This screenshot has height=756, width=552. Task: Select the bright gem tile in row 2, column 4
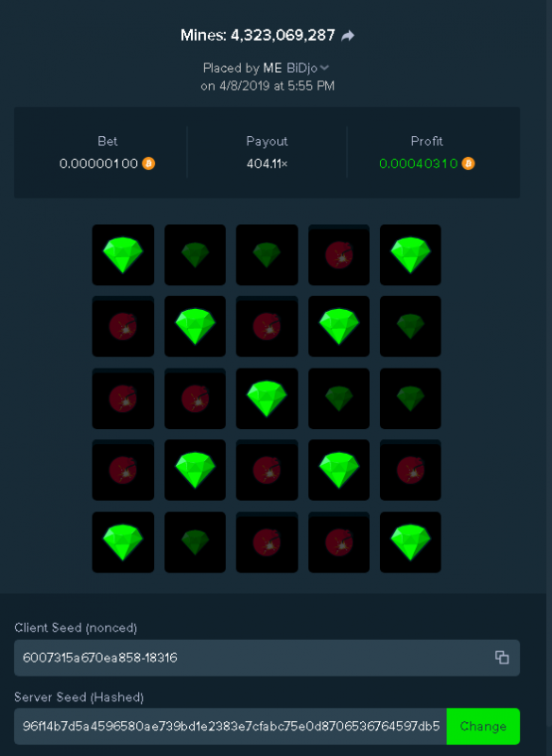pos(338,326)
